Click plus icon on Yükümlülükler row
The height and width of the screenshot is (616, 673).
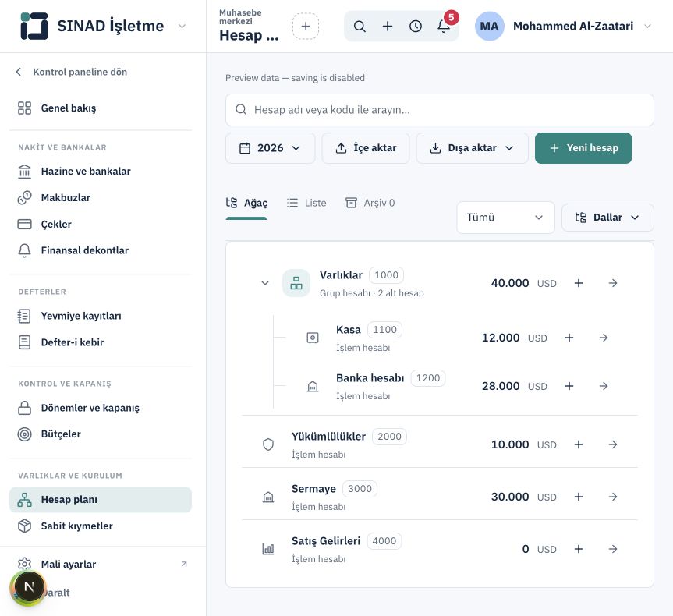[x=579, y=444]
